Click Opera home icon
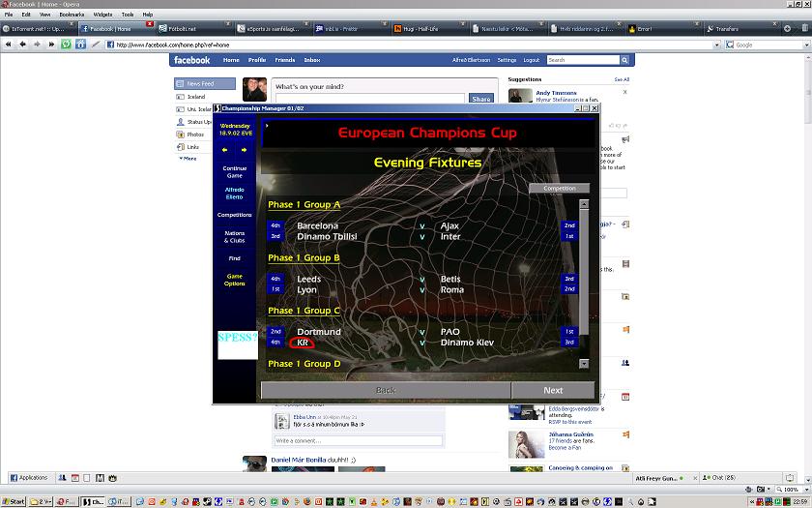The image size is (812, 508). [81, 45]
